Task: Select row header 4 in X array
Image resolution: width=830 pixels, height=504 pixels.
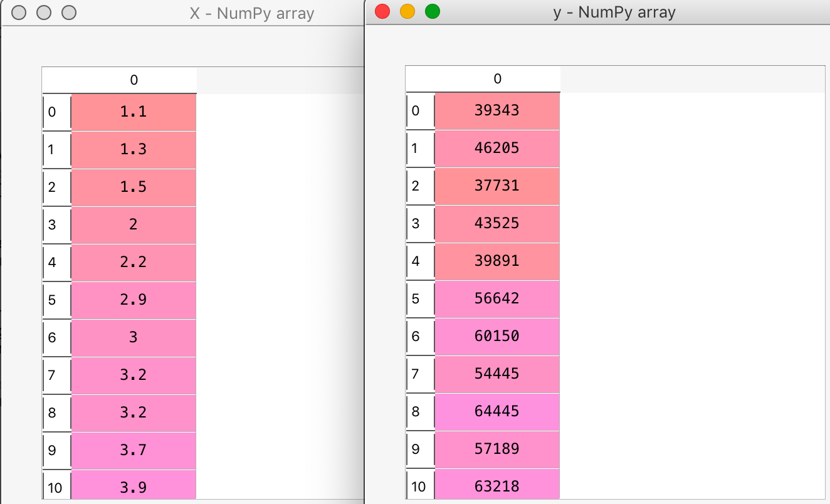Action: pyautogui.click(x=57, y=263)
